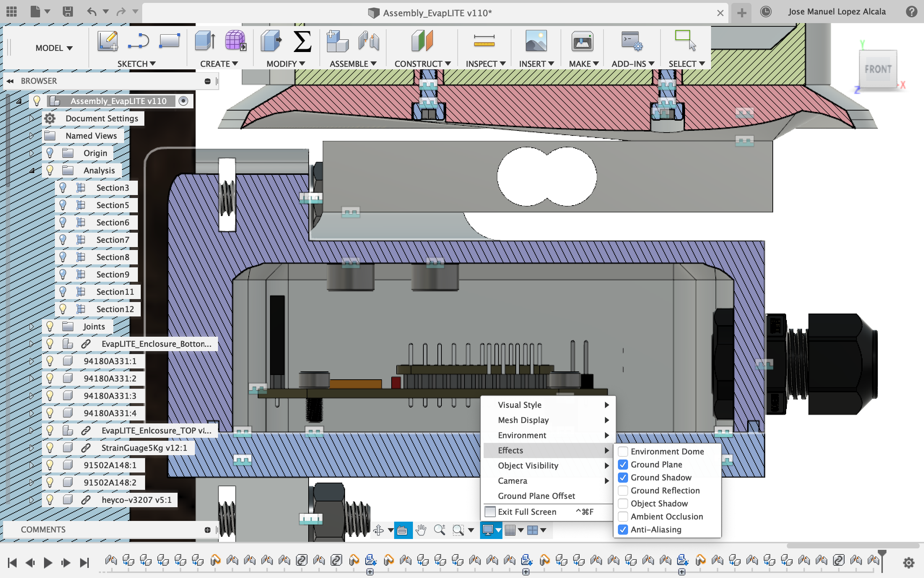Viewport: 924px width, 578px height.
Task: Click the Extrude tool icon
Action: coord(205,41)
